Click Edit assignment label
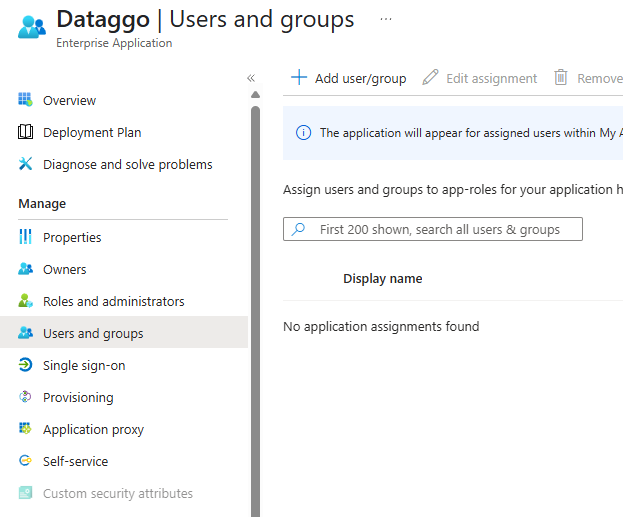The width and height of the screenshot is (623, 517). click(491, 79)
